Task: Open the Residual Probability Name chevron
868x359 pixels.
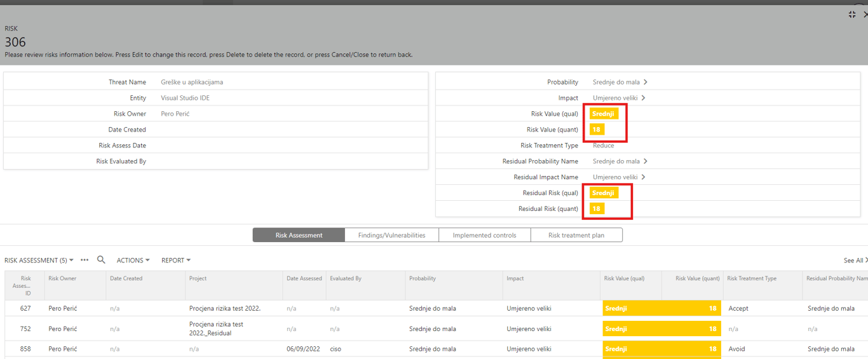Action: coord(645,161)
